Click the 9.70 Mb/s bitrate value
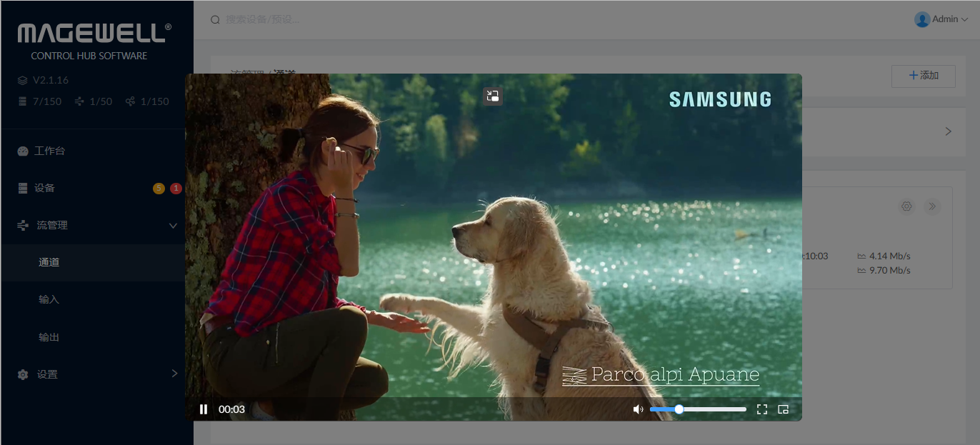Screen dimensions: 980x445 point(890,270)
